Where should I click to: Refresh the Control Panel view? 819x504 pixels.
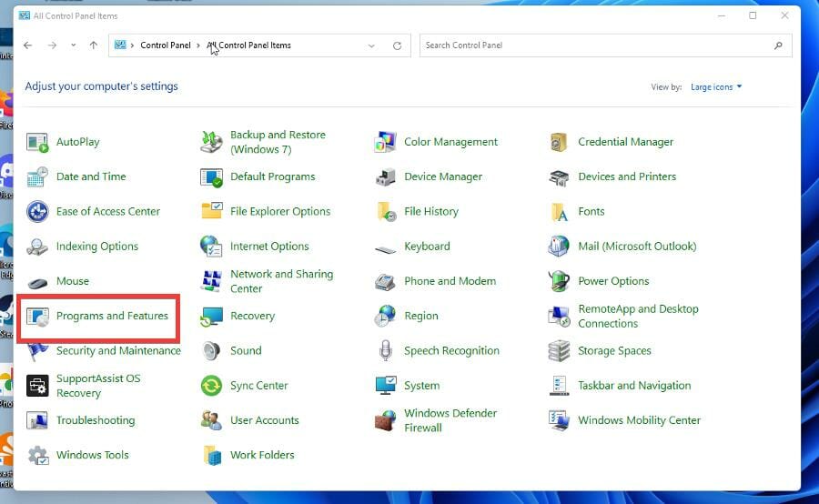click(x=397, y=45)
